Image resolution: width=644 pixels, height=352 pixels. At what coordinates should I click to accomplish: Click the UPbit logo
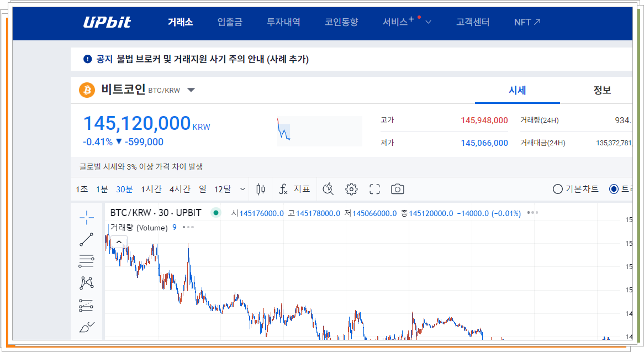[x=107, y=22]
